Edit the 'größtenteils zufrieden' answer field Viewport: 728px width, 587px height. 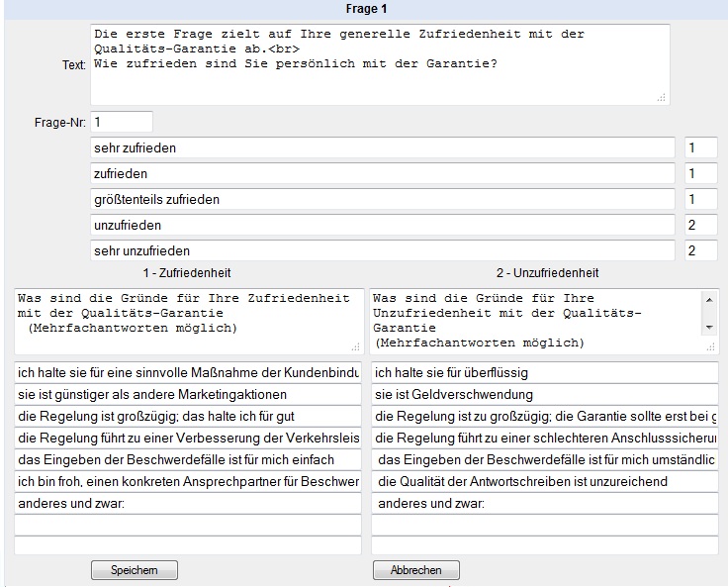coord(383,199)
